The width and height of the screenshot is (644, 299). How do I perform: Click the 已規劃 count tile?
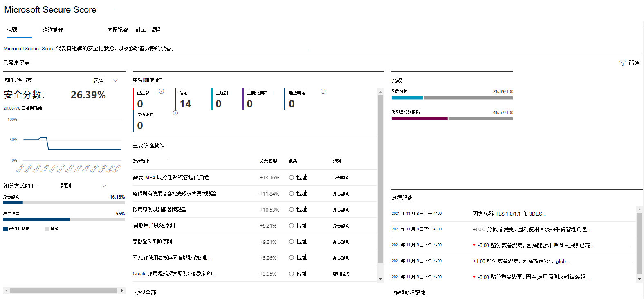click(222, 99)
